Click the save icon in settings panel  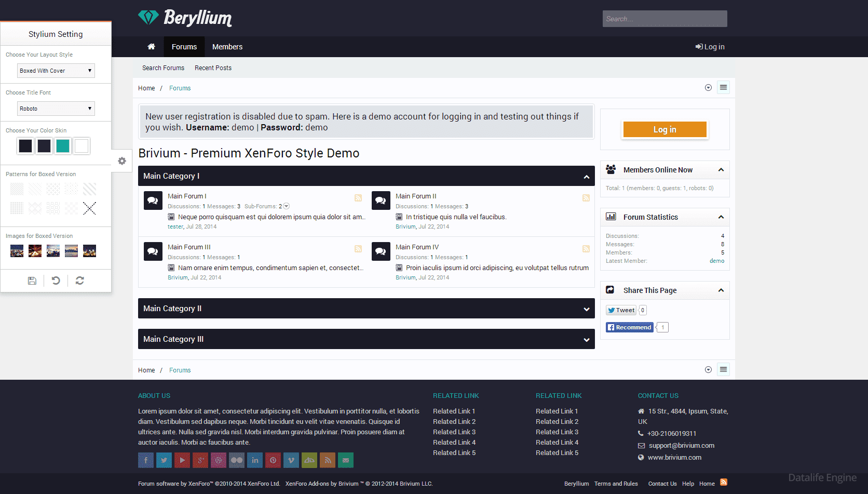click(x=32, y=281)
